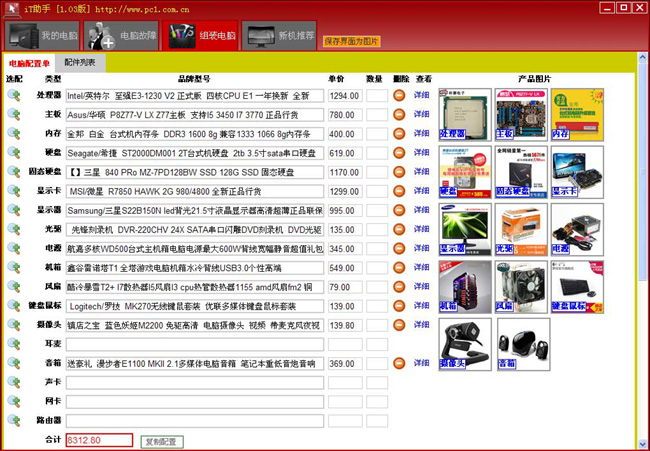Click the 音箱 product thumbnail

tap(524, 344)
